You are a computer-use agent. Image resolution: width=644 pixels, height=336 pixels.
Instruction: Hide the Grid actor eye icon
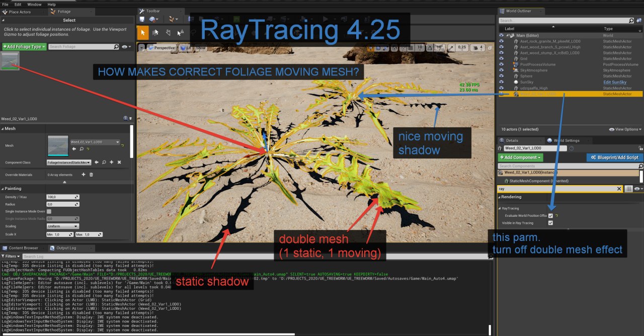(501, 59)
